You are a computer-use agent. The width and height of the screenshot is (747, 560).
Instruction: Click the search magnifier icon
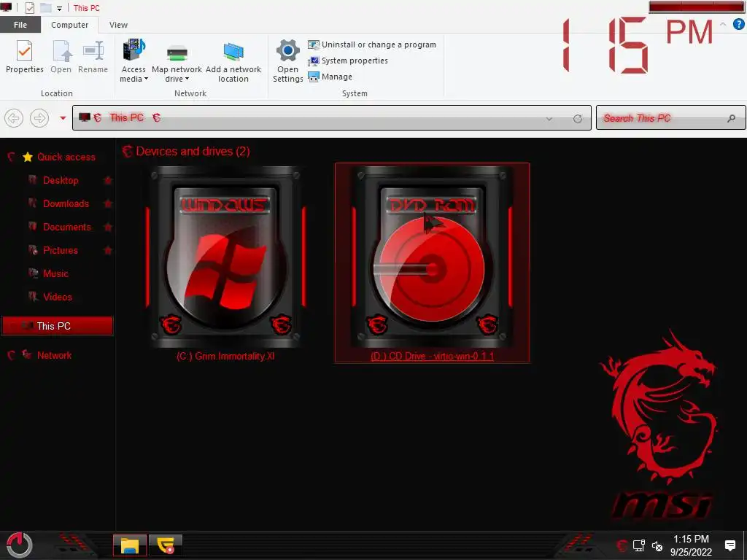click(x=731, y=118)
